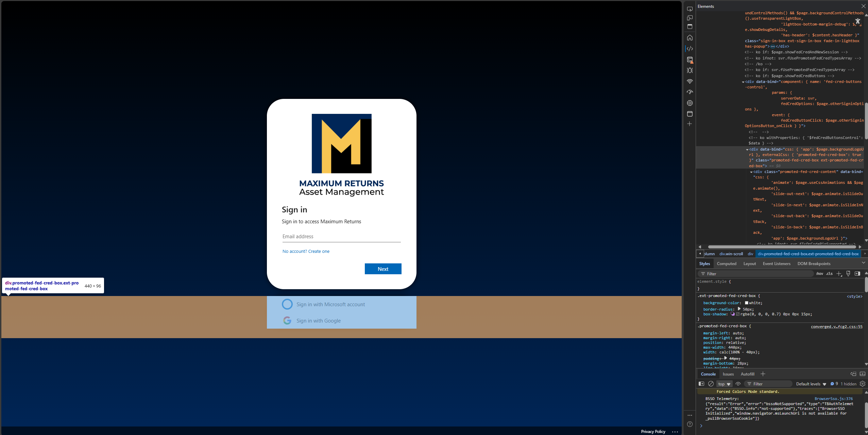Show more Styles pane tabs chevron
Image resolution: width=868 pixels, height=435 pixels.
pos(863,263)
